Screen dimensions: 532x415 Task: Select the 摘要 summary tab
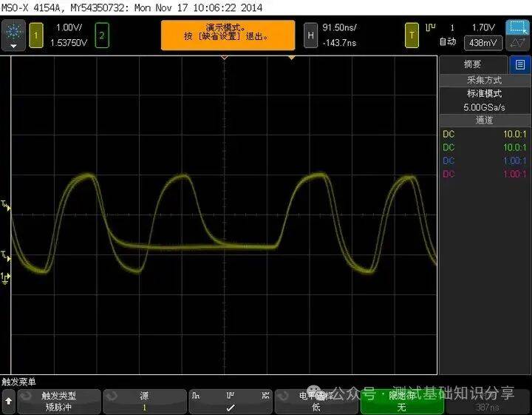click(x=473, y=65)
